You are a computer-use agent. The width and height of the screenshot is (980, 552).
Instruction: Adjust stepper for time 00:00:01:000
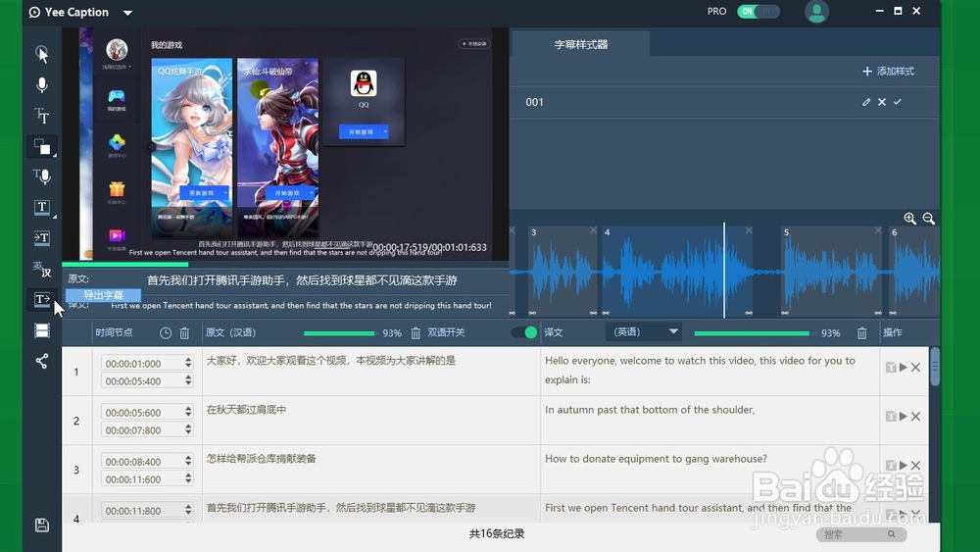[188, 363]
